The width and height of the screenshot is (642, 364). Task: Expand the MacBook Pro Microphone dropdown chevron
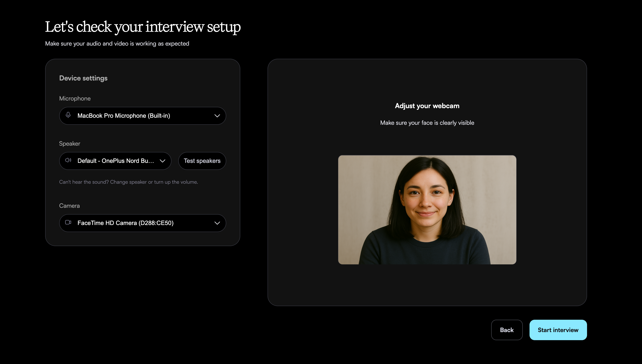click(217, 116)
